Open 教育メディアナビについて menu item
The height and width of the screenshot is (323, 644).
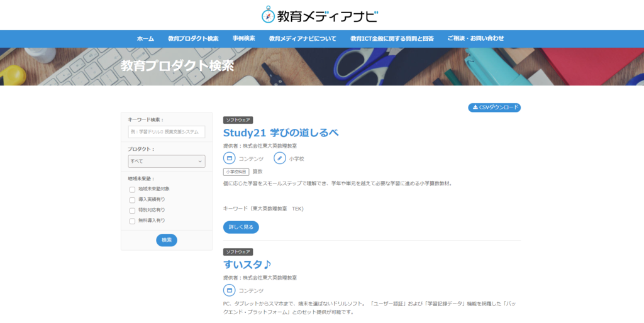click(303, 38)
